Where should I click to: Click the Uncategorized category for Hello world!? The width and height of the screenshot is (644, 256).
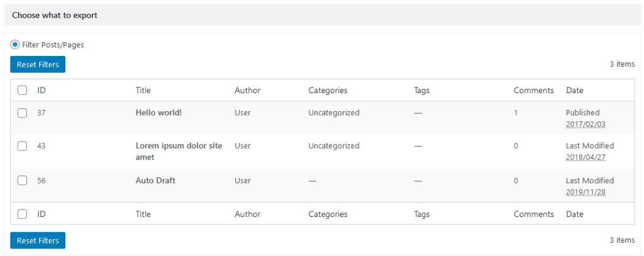pos(334,113)
